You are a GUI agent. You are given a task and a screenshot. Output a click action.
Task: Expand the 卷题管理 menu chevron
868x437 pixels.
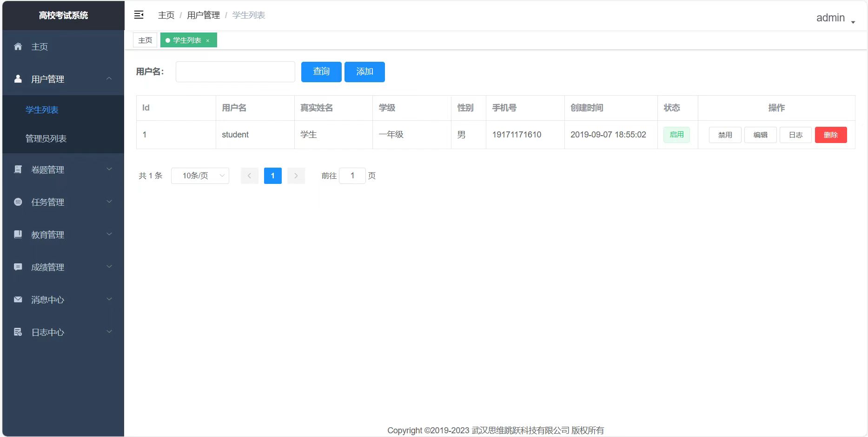coord(109,169)
